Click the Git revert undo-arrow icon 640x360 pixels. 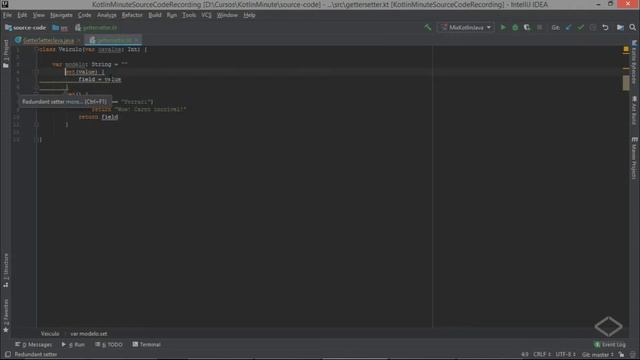click(x=605, y=27)
